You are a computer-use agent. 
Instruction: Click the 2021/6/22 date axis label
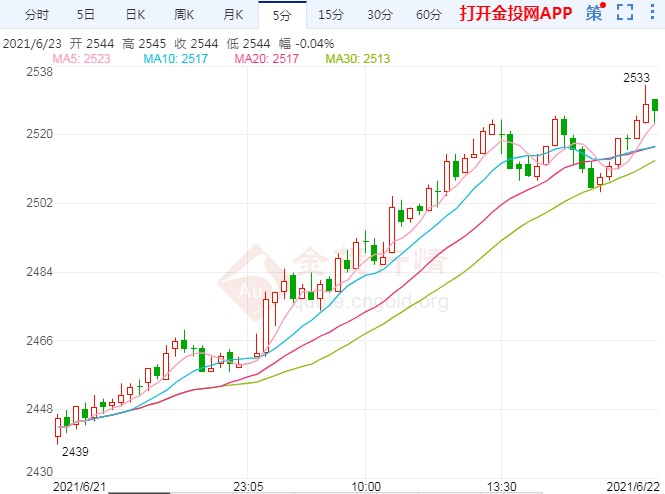click(634, 487)
